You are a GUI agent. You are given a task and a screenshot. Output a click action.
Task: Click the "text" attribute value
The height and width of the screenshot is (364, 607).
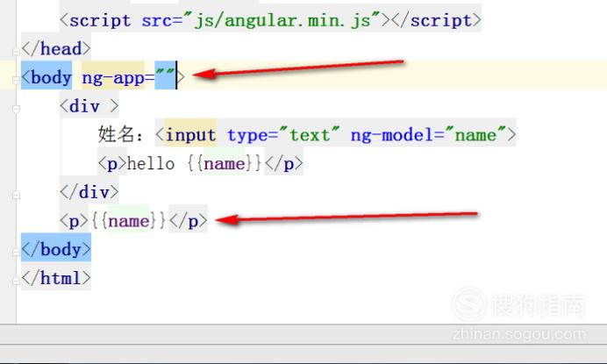pos(310,133)
